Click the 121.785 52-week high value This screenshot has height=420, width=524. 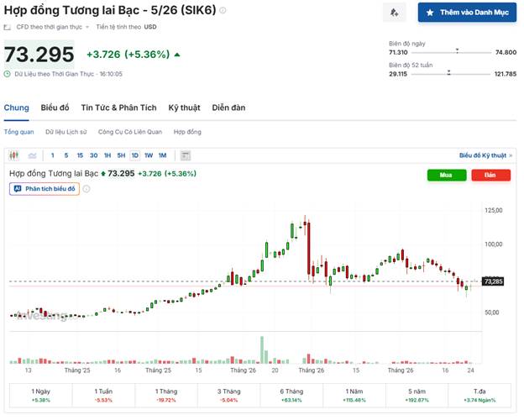coord(506,74)
